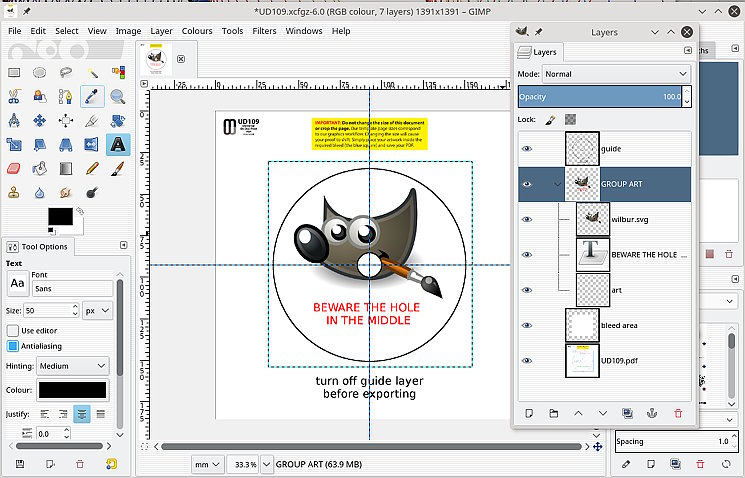Toggle the lock alpha channel icon
The height and width of the screenshot is (478, 745).
[x=571, y=120]
